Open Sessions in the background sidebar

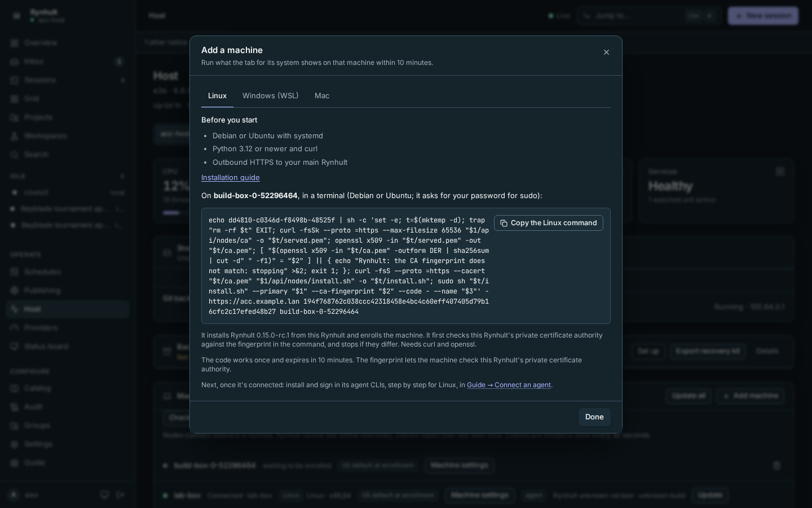coord(68,80)
